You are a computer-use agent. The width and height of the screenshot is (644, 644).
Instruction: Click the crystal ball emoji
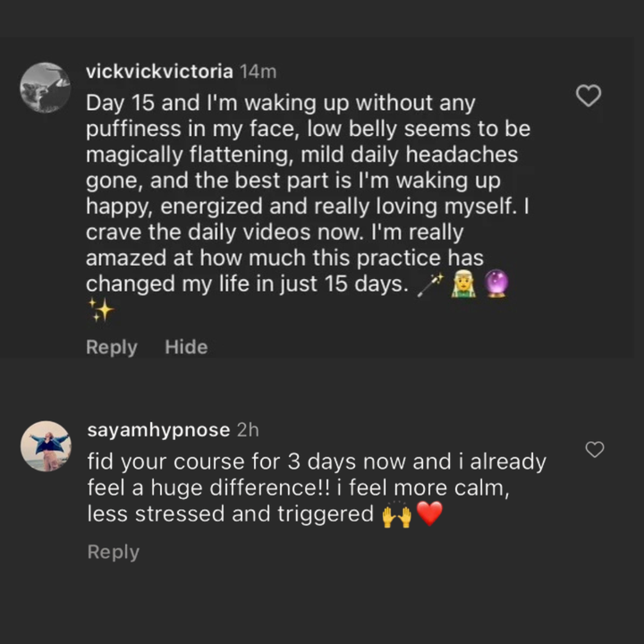(495, 284)
